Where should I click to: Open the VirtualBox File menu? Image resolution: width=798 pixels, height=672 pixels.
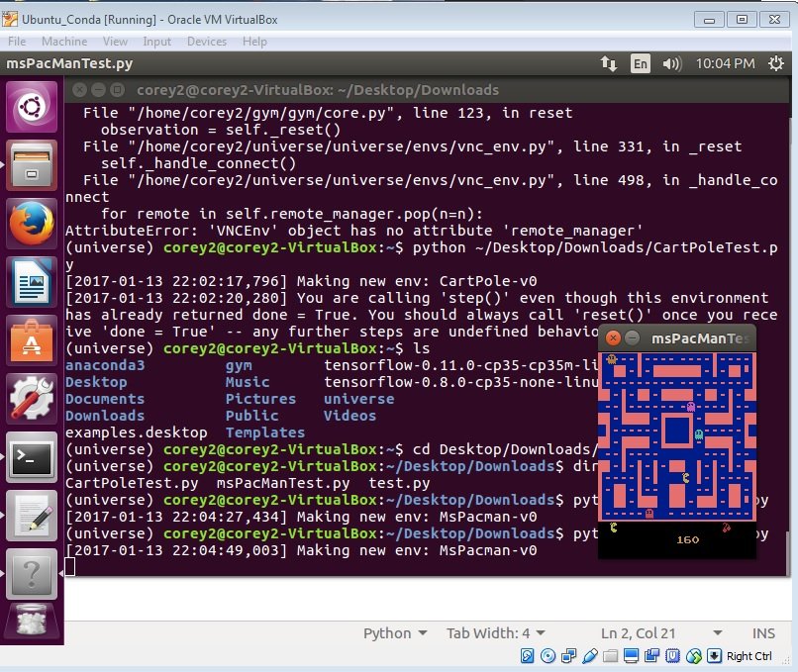tap(17, 42)
